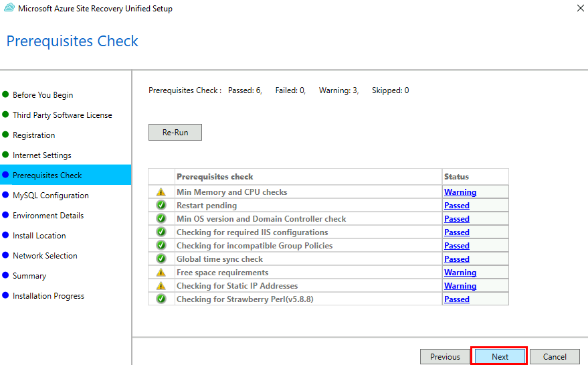
Task: Click blue dot beside Network Selection step
Action: (5, 255)
